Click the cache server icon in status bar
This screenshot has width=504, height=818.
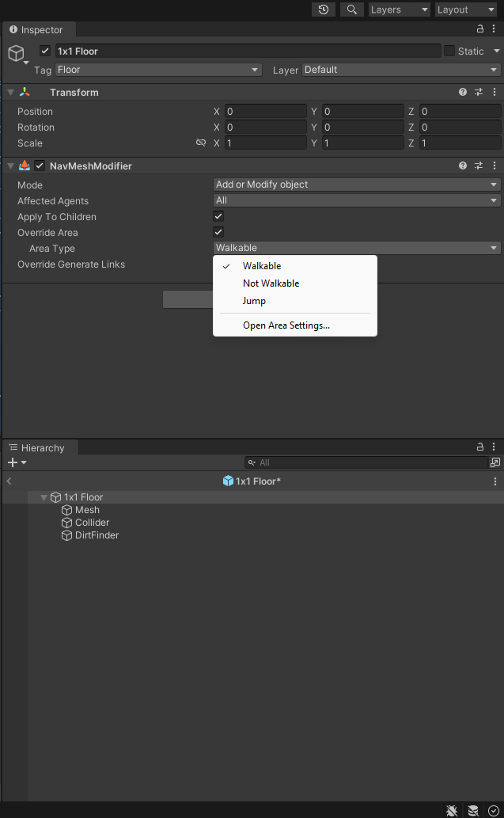[473, 810]
